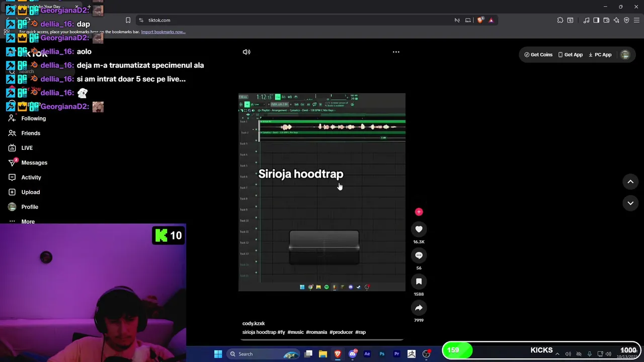Seek on the video progress bar
This screenshot has width=644, height=362.
point(322,340)
